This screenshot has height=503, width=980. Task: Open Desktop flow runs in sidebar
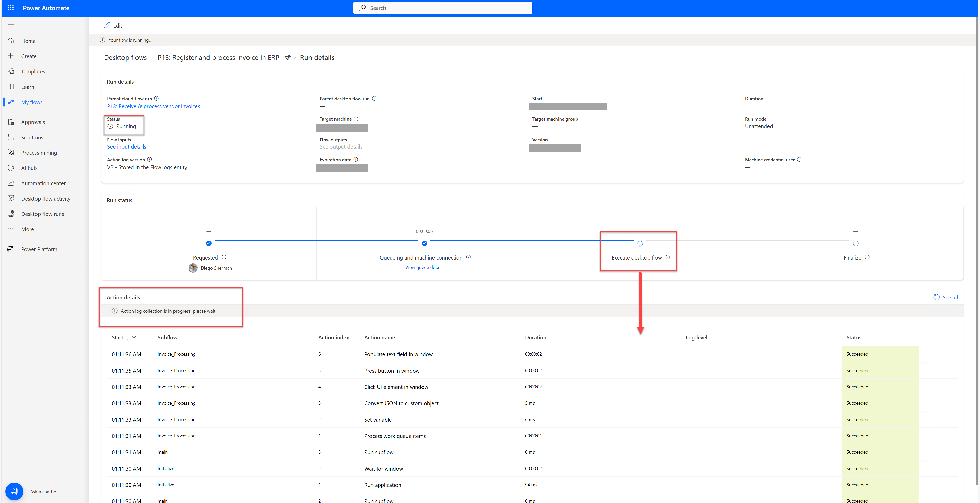click(x=42, y=214)
